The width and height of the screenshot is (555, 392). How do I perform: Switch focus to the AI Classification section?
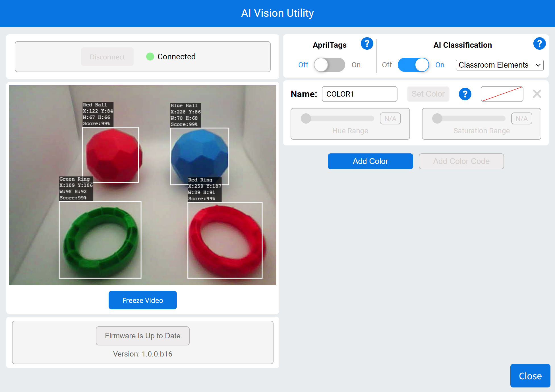pyautogui.click(x=462, y=45)
